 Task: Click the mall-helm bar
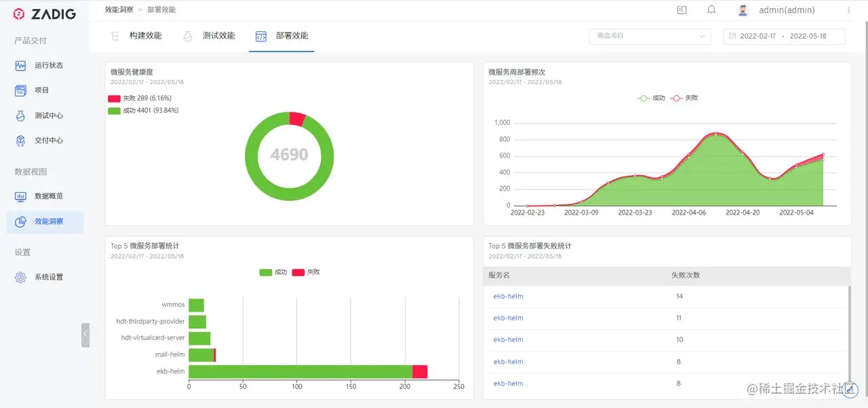coord(202,355)
